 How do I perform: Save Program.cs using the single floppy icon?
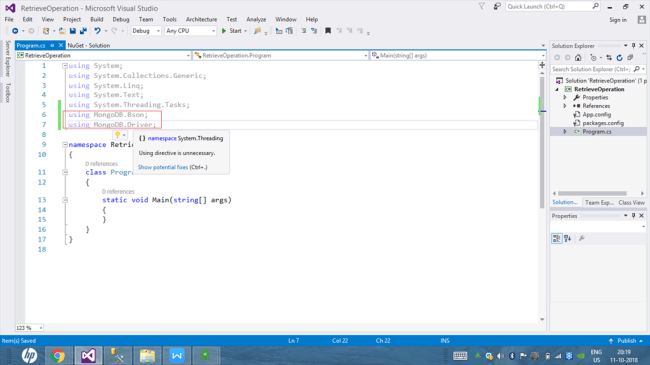click(x=73, y=31)
